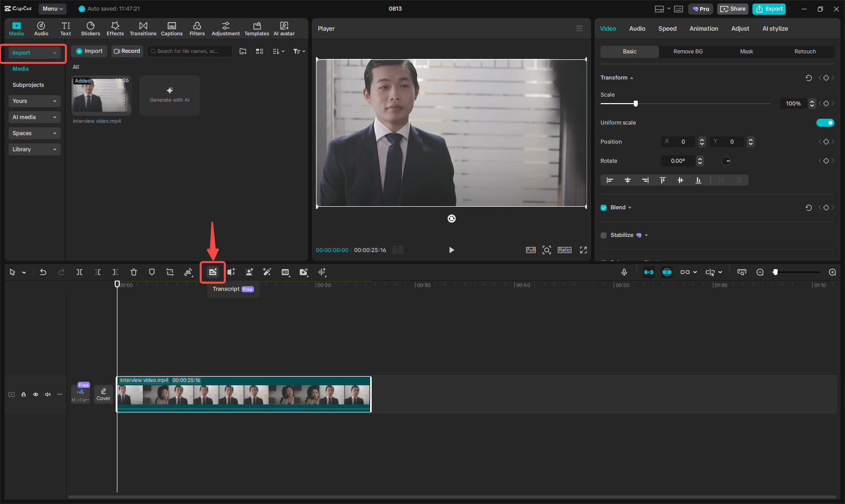The width and height of the screenshot is (845, 504).
Task: Select the Split tool in the timeline toolbar
Action: tap(79, 272)
